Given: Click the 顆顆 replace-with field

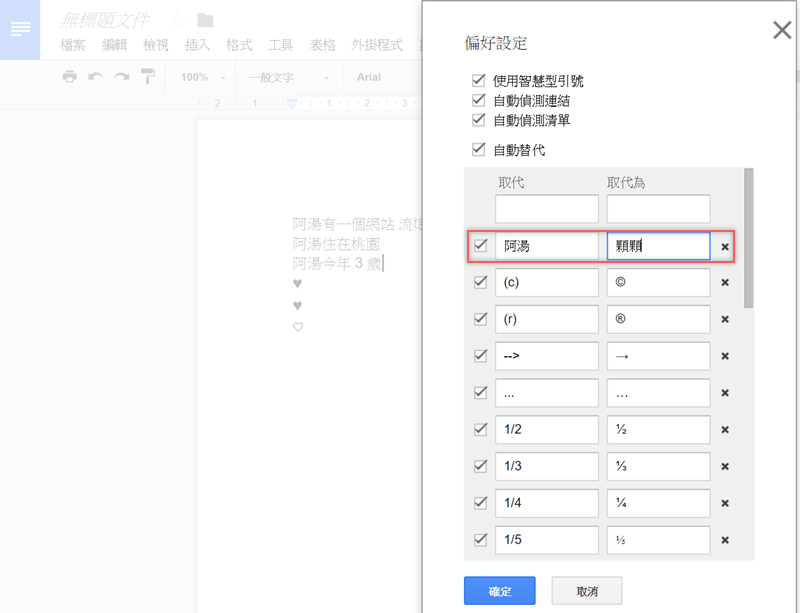Looking at the screenshot, I should pyautogui.click(x=658, y=246).
